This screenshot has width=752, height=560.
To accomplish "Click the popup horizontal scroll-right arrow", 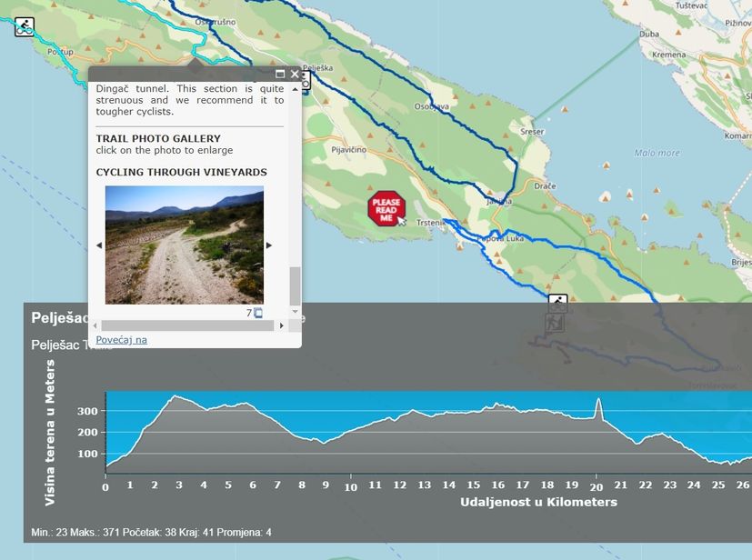I will pos(281,325).
